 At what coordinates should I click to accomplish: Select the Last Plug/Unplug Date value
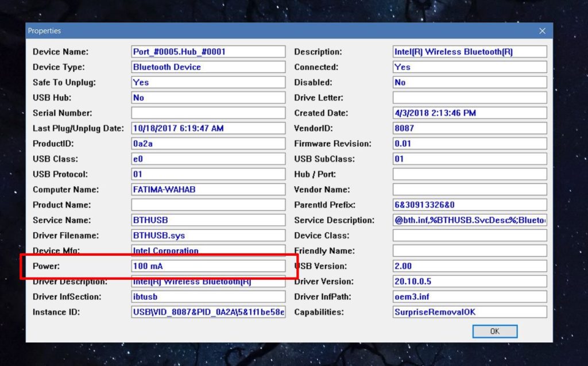207,128
